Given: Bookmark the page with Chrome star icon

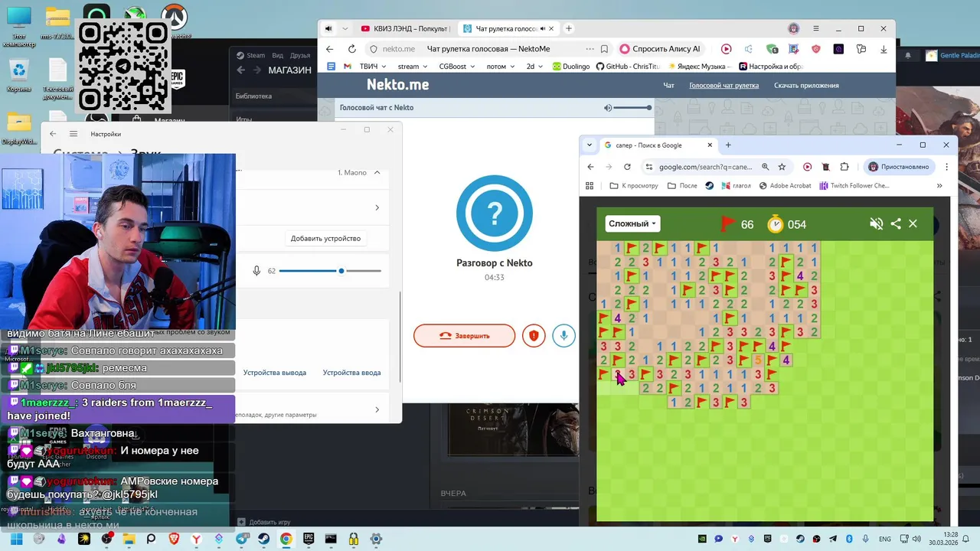Looking at the screenshot, I should [782, 167].
